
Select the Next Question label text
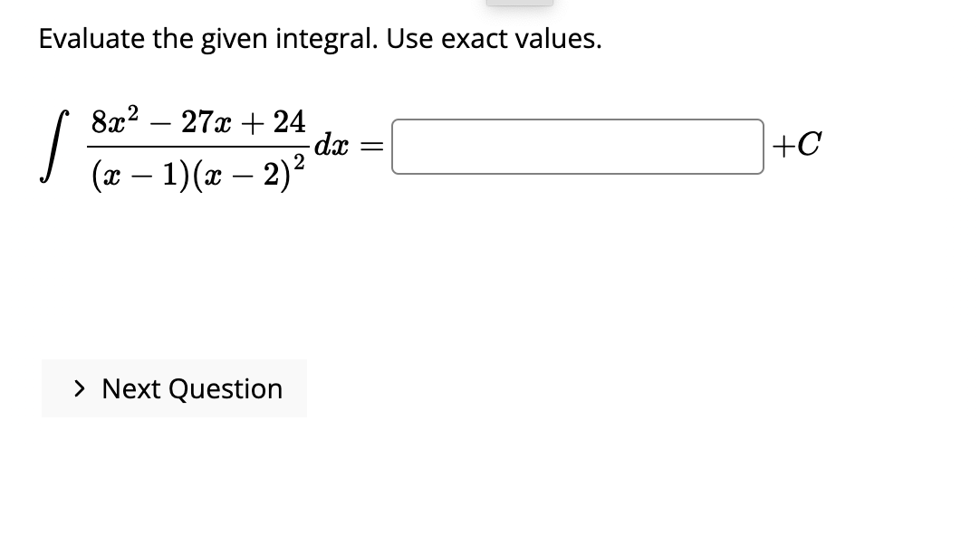tap(191, 388)
